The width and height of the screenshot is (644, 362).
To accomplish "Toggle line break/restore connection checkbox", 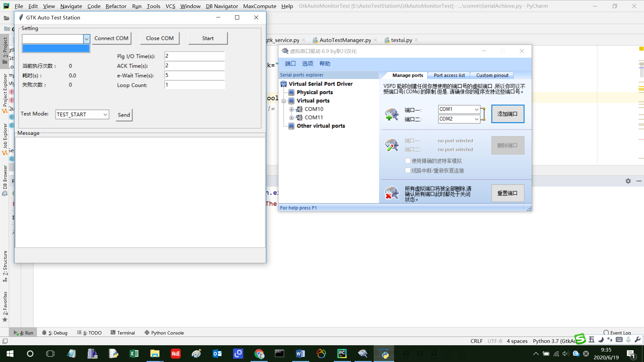I will coord(408,171).
